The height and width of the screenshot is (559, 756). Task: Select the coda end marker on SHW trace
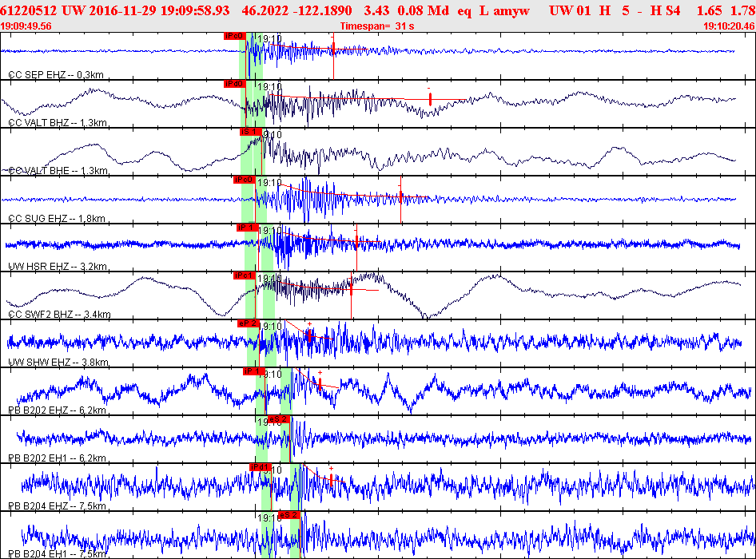tap(309, 335)
